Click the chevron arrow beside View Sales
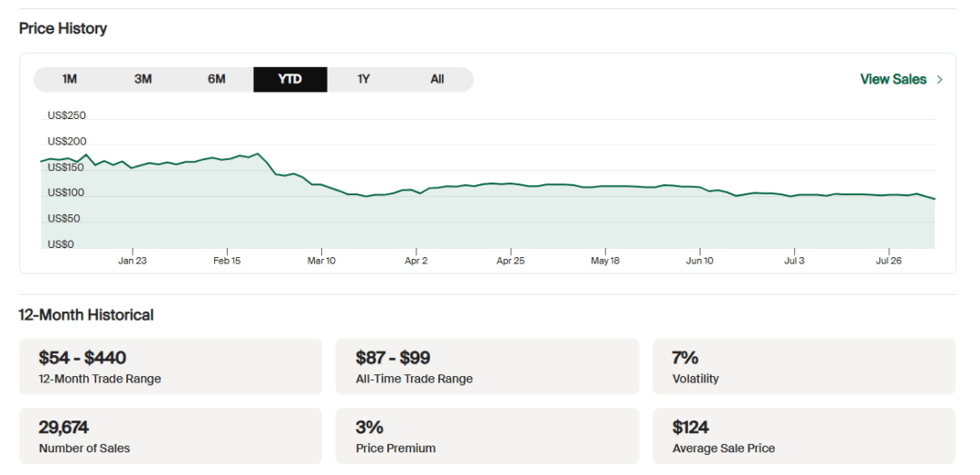980x475 pixels. [940, 80]
